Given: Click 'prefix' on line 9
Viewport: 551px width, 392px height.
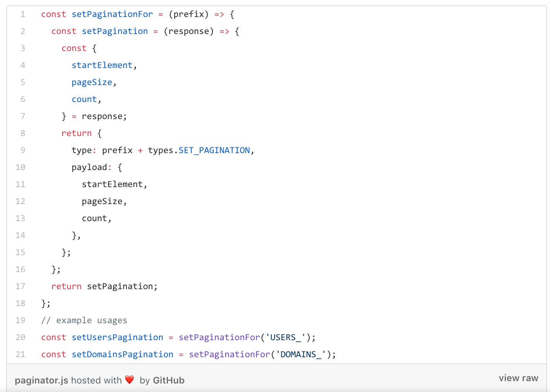Looking at the screenshot, I should [117, 150].
